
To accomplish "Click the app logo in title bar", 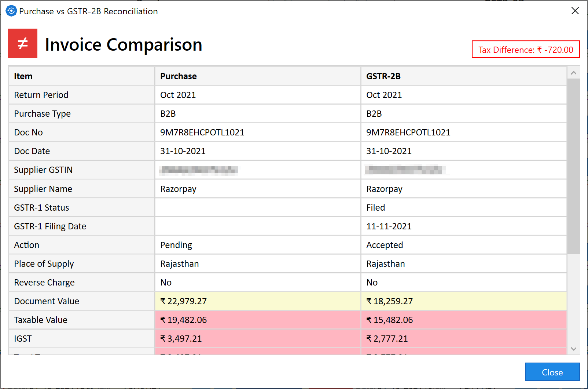I will tap(11, 11).
